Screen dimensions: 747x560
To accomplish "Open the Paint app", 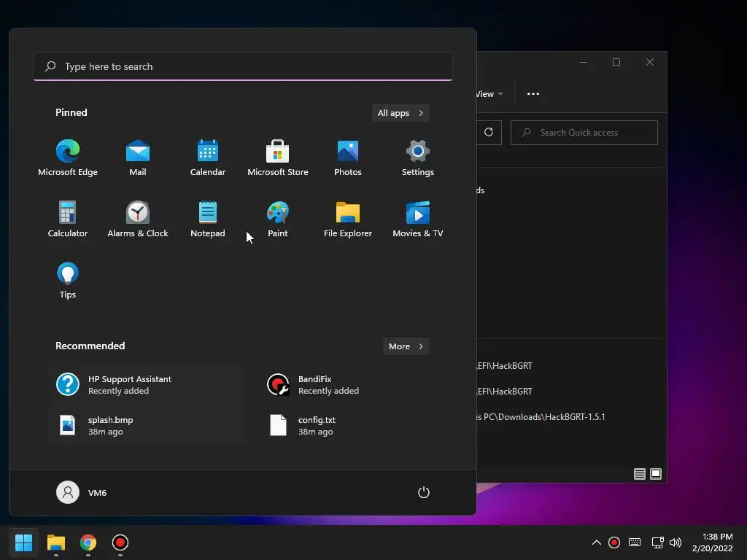I will (278, 219).
